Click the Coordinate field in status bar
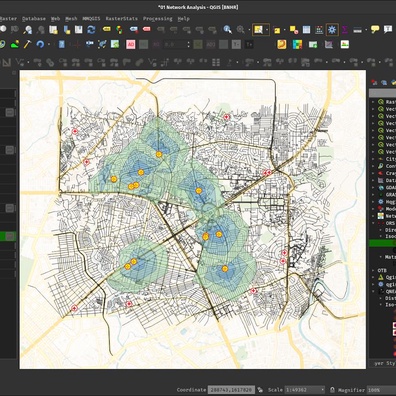 pos(231,390)
